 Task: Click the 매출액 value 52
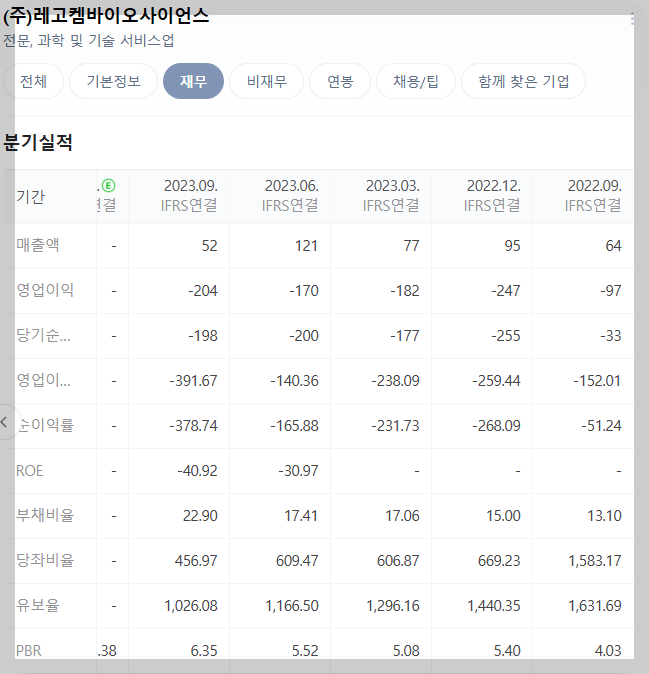coord(210,246)
